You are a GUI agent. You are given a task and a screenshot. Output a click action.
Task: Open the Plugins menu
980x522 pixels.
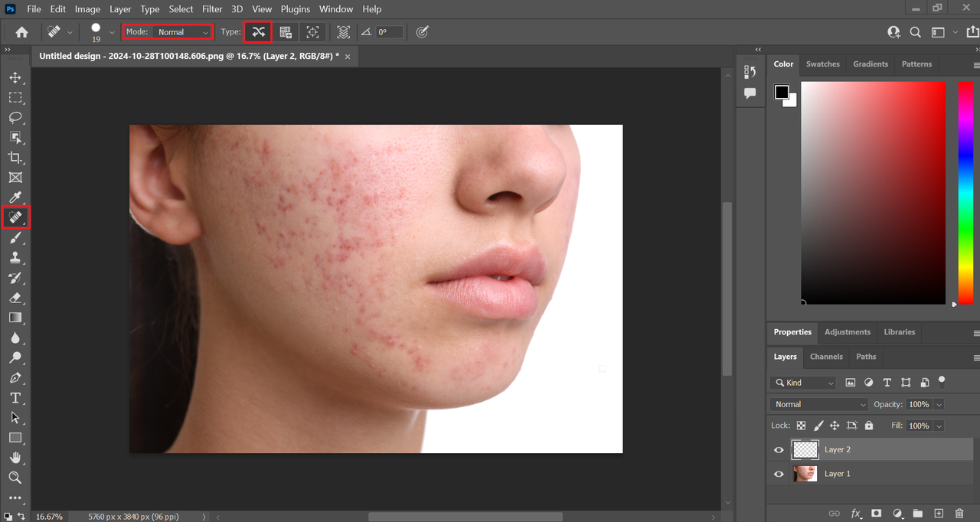pos(296,9)
